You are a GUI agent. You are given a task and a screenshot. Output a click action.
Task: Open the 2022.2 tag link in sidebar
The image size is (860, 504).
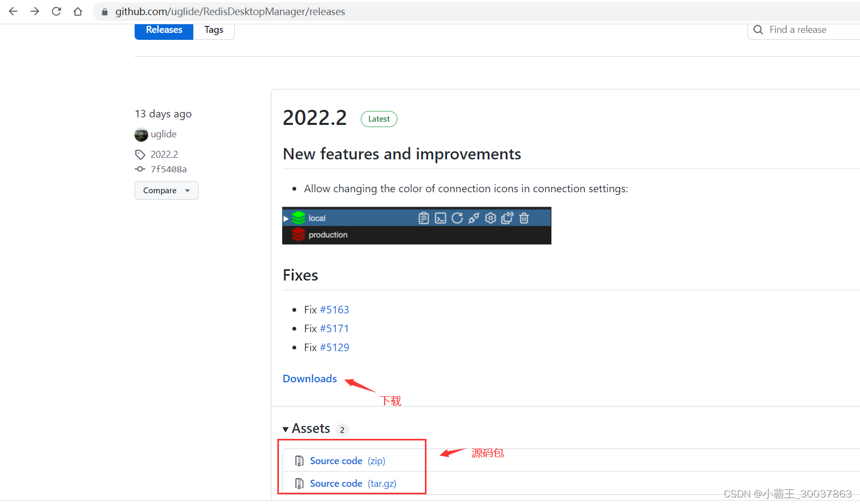pyautogui.click(x=164, y=155)
